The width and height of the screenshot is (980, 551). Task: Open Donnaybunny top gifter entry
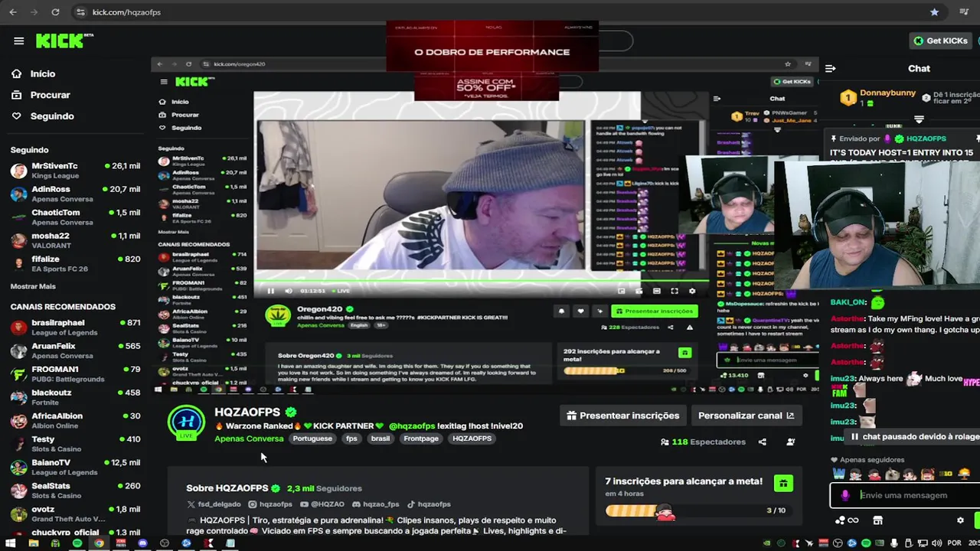pyautogui.click(x=877, y=97)
